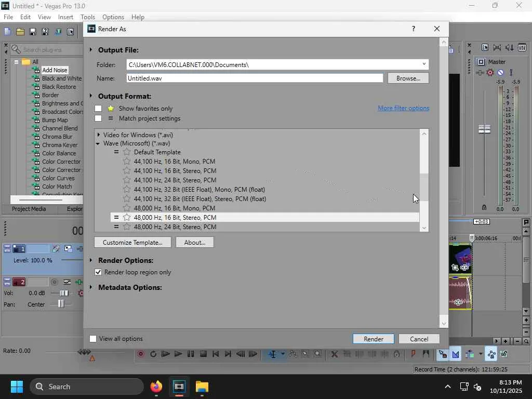Click the Browse... button
The height and width of the screenshot is (399, 532).
[x=408, y=78]
